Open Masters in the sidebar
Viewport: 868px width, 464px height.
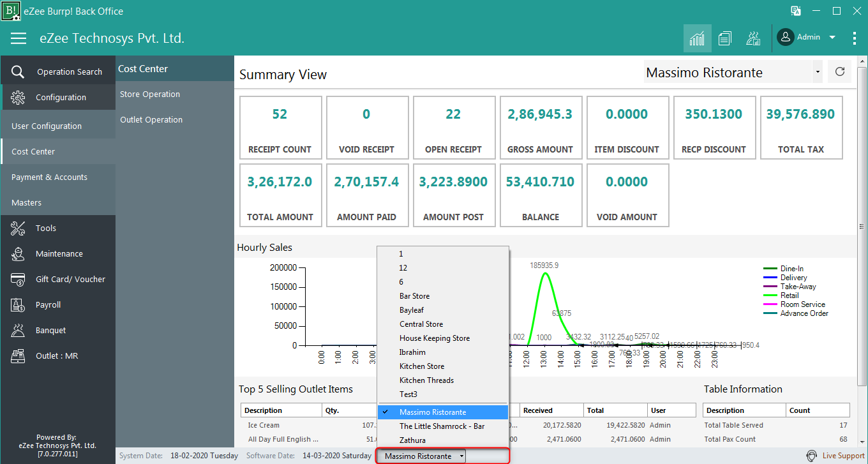[x=57, y=202]
